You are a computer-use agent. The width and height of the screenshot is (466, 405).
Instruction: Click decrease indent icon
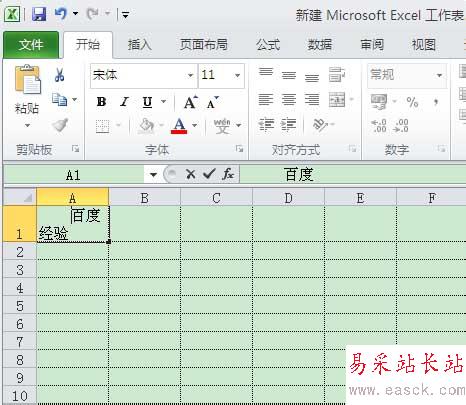[x=266, y=125]
